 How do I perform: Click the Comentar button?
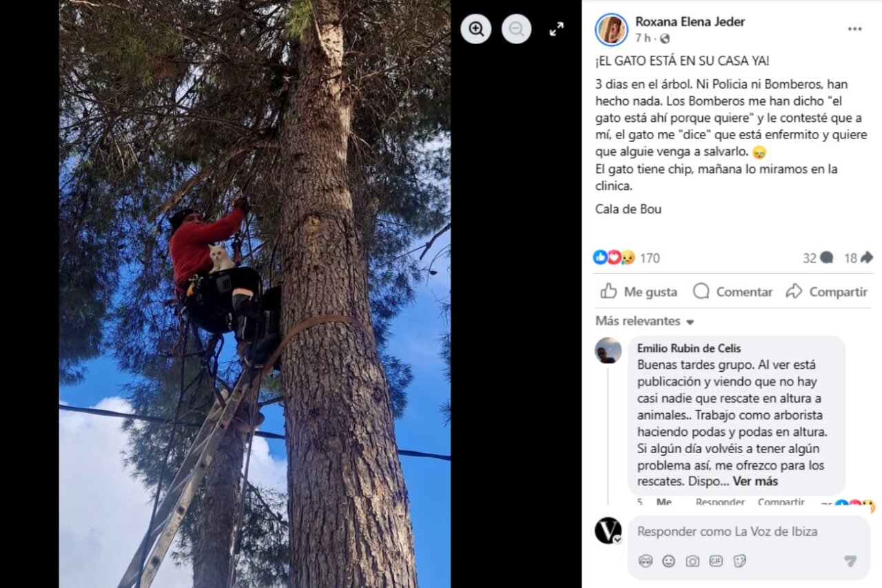(732, 291)
